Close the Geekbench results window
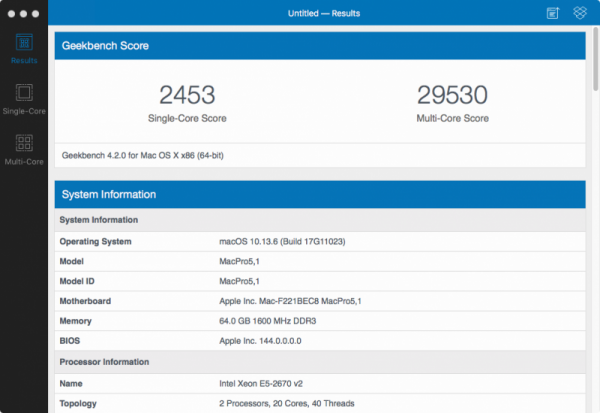 (x=9, y=15)
